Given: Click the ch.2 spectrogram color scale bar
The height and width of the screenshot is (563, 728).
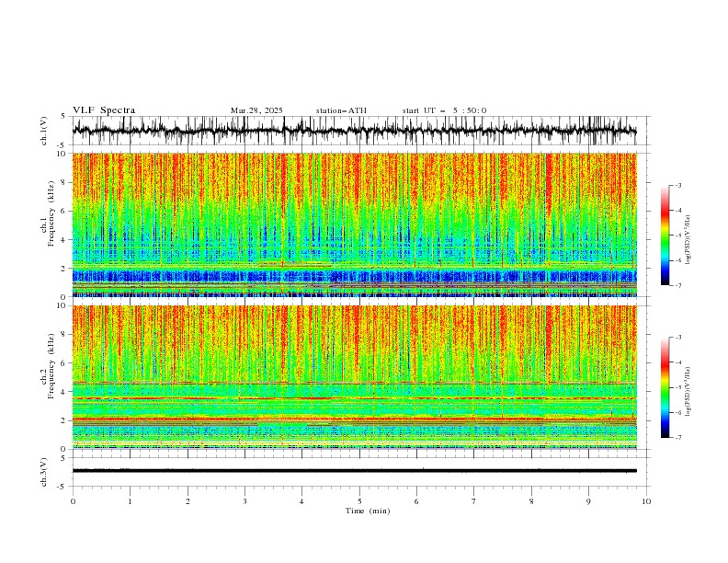Looking at the screenshot, I should pyautogui.click(x=665, y=387).
